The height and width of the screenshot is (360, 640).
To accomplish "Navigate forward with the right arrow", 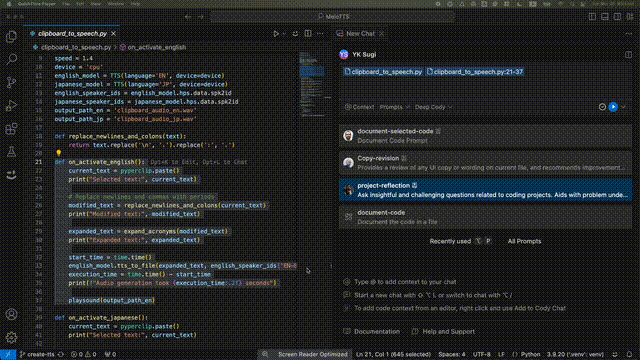I will point(200,17).
